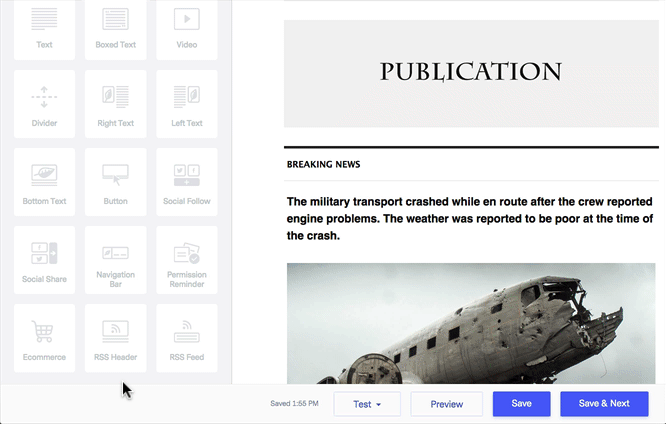Select the Button content block
666x424 pixels.
point(116,182)
